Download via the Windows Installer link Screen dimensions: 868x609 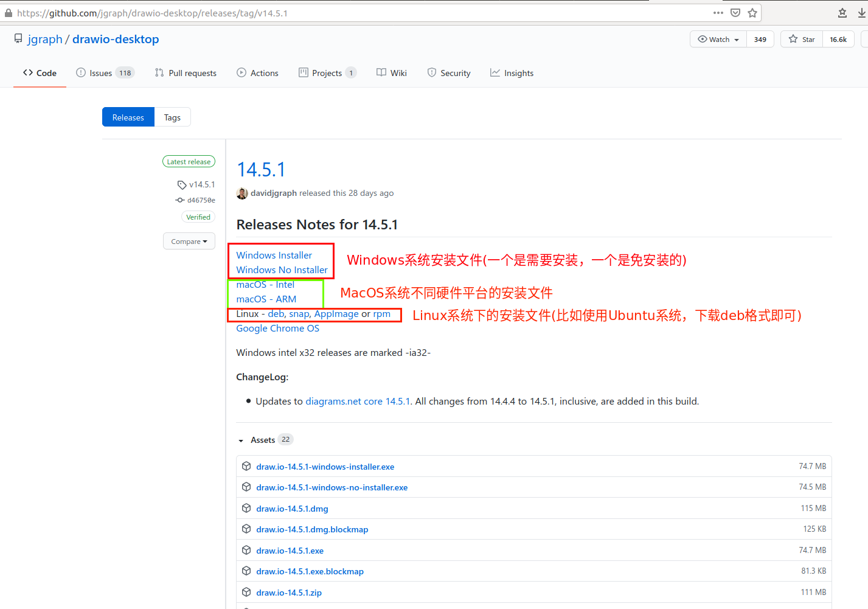point(274,256)
